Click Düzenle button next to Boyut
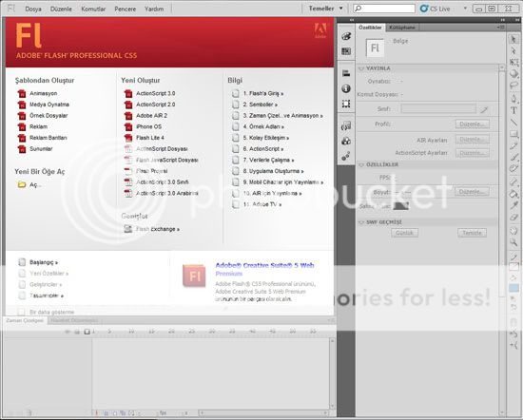This screenshot has width=523, height=420. (472, 192)
